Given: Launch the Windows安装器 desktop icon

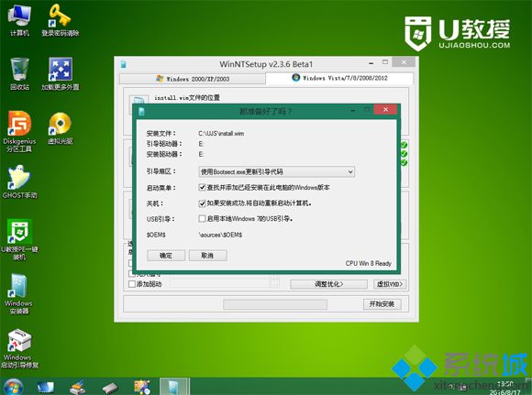Looking at the screenshot, I should tap(19, 293).
